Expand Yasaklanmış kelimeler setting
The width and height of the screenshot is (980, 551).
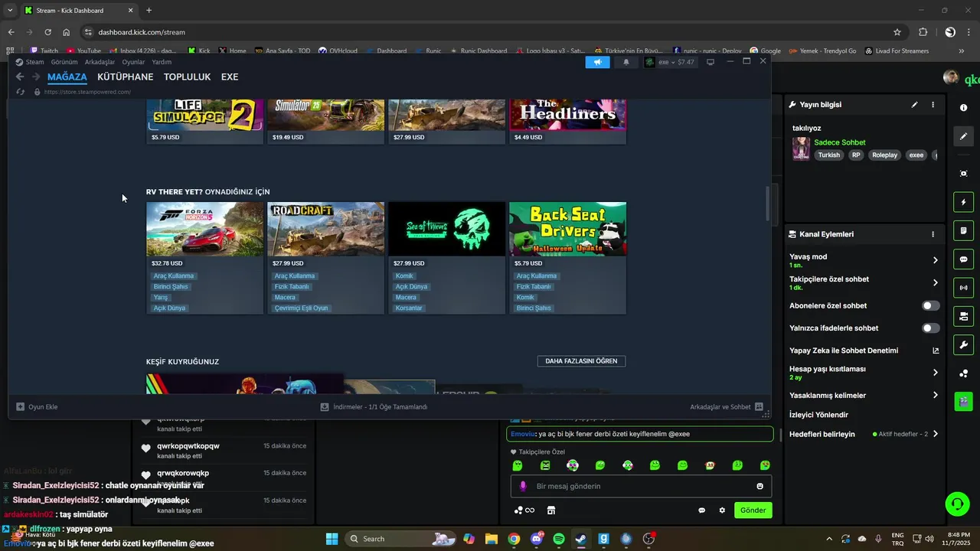tap(935, 396)
